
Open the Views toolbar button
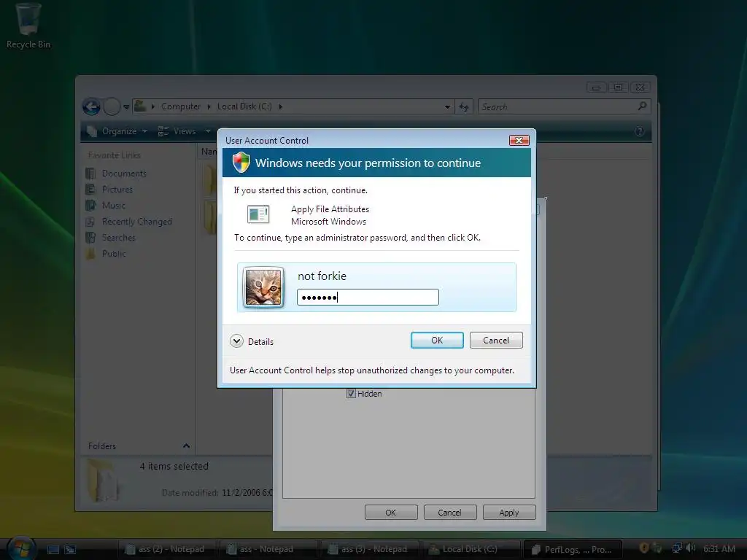(x=177, y=131)
